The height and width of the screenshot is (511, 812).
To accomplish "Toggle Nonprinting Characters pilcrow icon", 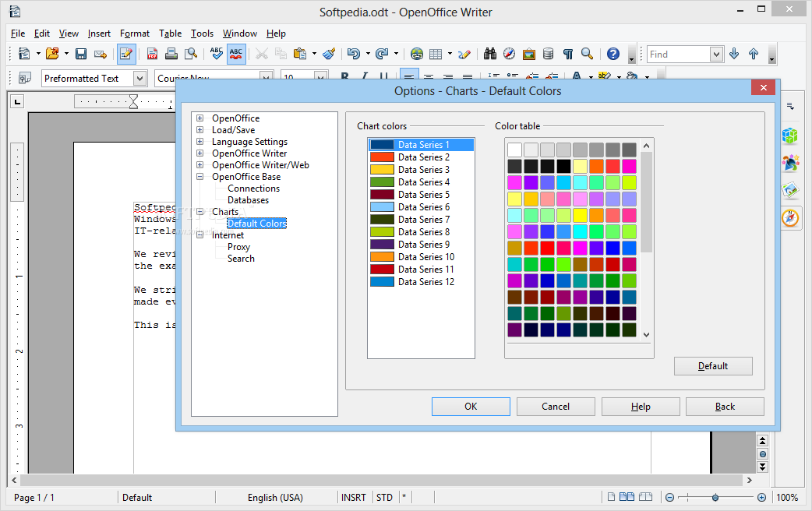I will pyautogui.click(x=568, y=54).
